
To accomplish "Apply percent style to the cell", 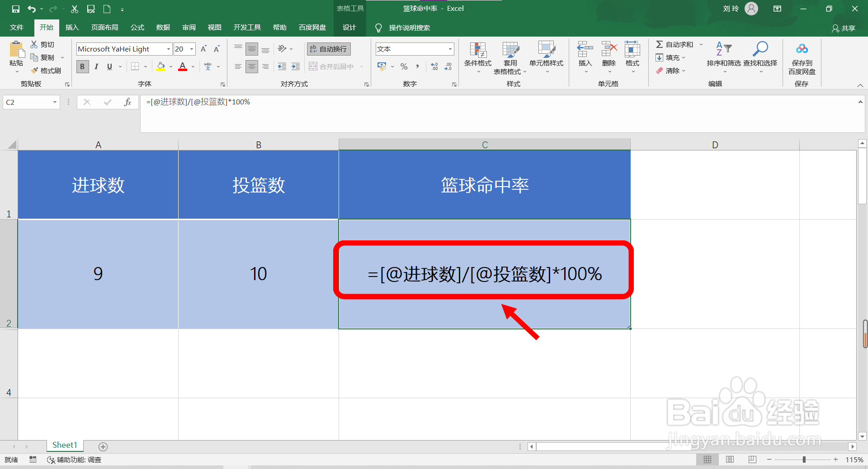I will coord(404,66).
